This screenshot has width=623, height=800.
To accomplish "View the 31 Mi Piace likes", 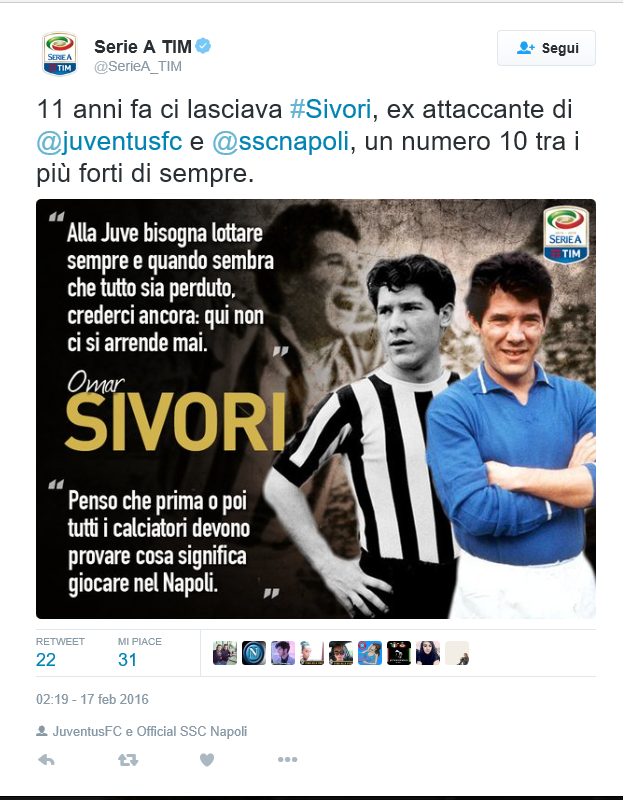I will (139, 653).
